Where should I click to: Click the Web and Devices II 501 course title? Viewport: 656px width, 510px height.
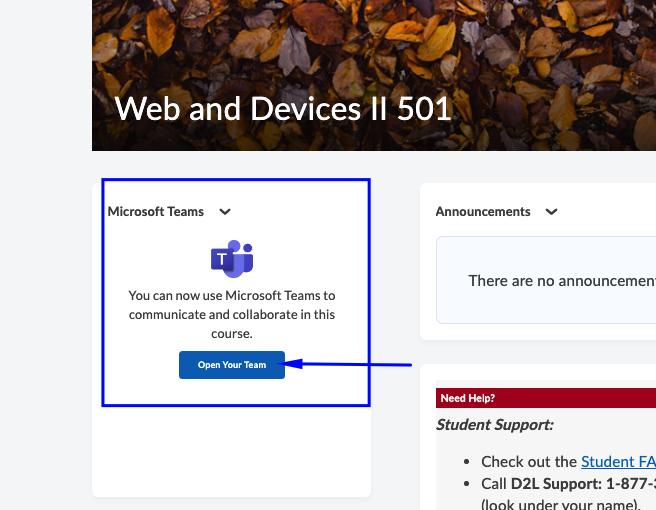(x=283, y=109)
